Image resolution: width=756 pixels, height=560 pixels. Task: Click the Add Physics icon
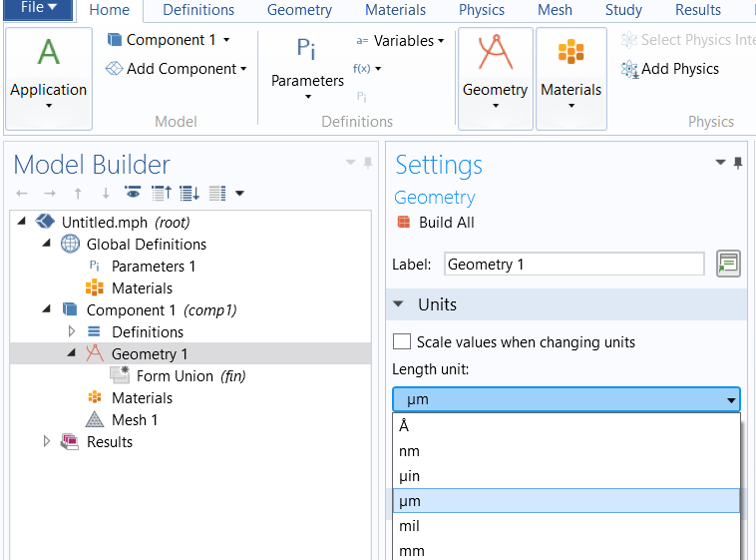pyautogui.click(x=629, y=69)
